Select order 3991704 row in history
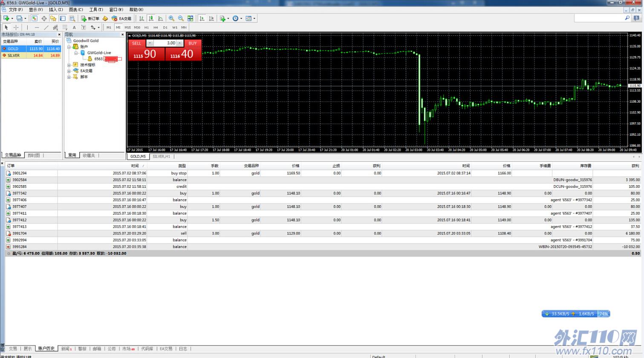Image resolution: width=644 pixels, height=358 pixels. point(323,233)
